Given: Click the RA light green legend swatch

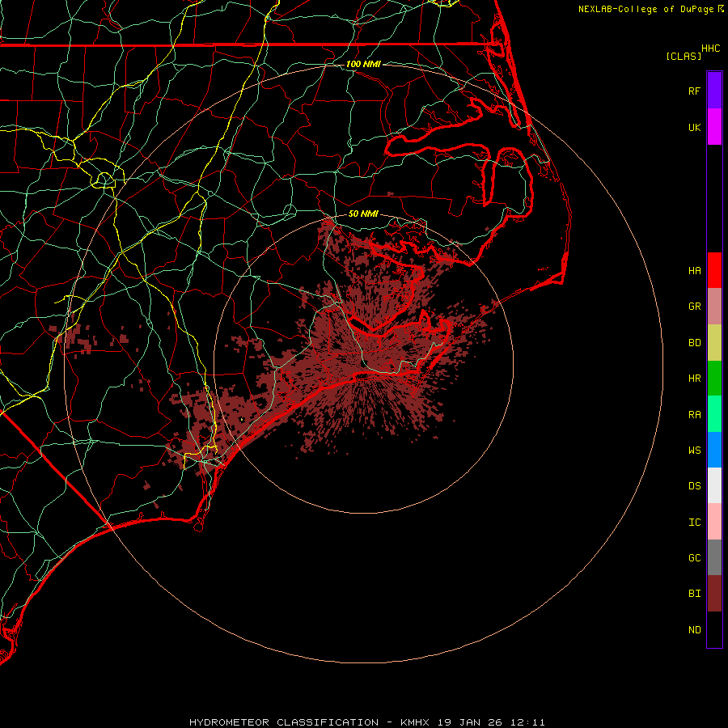Looking at the screenshot, I should click(x=714, y=414).
